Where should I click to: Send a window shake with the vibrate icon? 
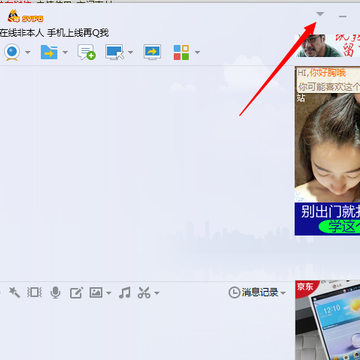point(34,293)
